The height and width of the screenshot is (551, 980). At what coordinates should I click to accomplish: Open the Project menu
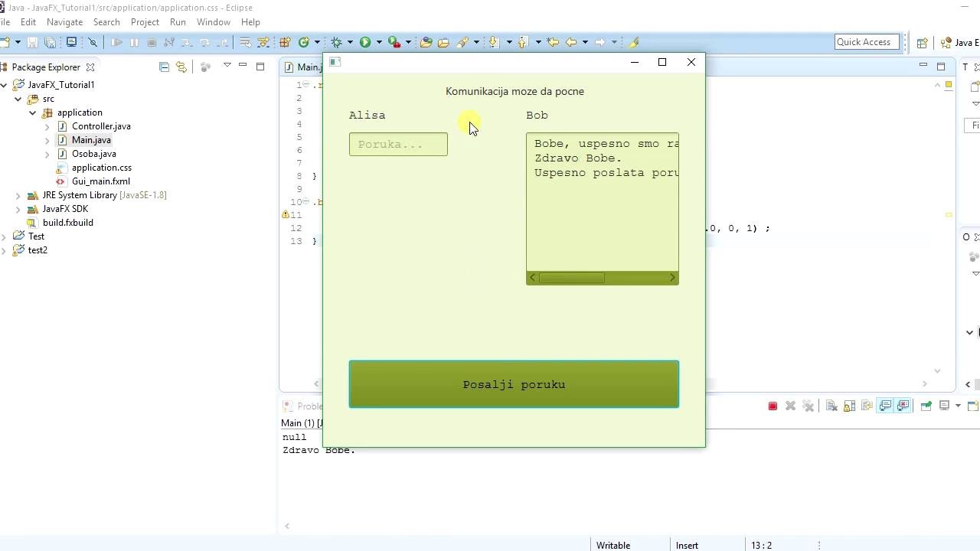click(145, 22)
